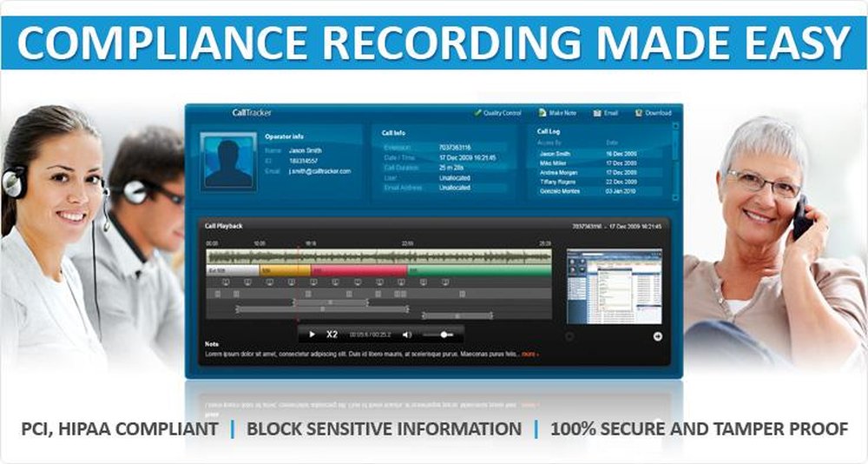Click the 22 Dec 2009 date cell
868x464 pixels.
[621, 182]
